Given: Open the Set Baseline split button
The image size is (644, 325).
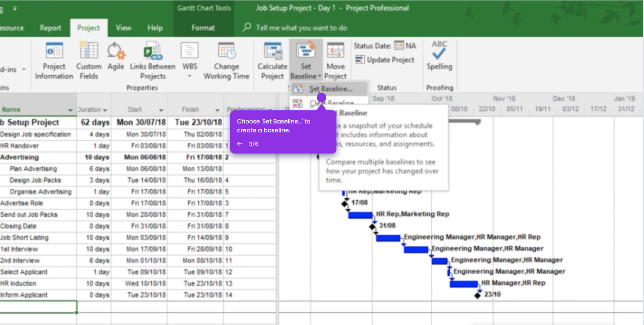Looking at the screenshot, I should click(x=306, y=61).
